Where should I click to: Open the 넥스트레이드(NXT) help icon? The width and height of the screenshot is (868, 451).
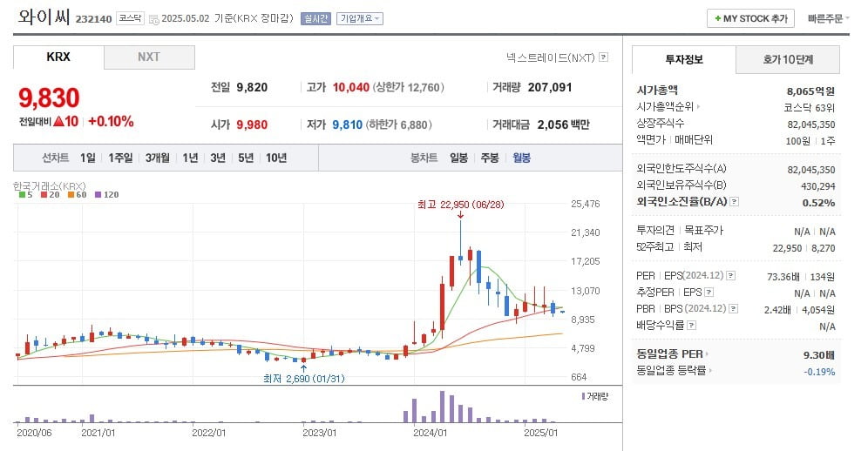(604, 57)
